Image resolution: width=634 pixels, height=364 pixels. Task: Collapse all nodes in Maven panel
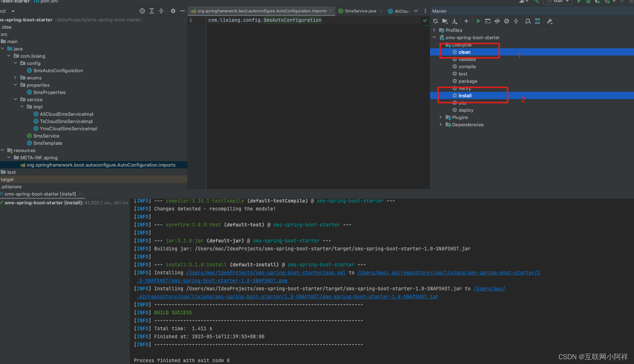(516, 21)
